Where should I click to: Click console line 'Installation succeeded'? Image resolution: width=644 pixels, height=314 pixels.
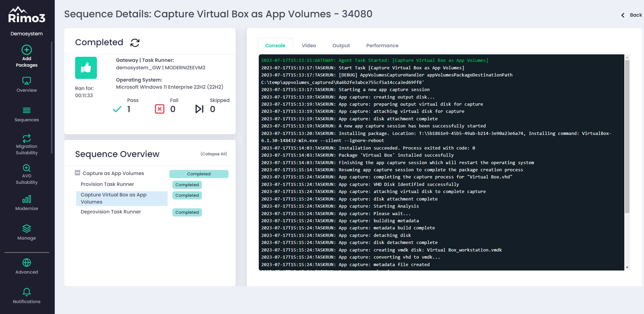[x=368, y=148]
